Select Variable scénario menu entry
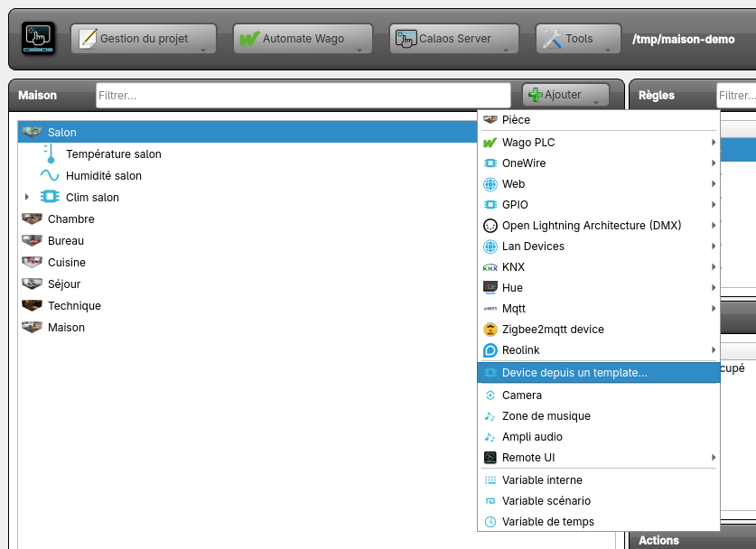Viewport: 756px width, 549px height. click(598, 501)
